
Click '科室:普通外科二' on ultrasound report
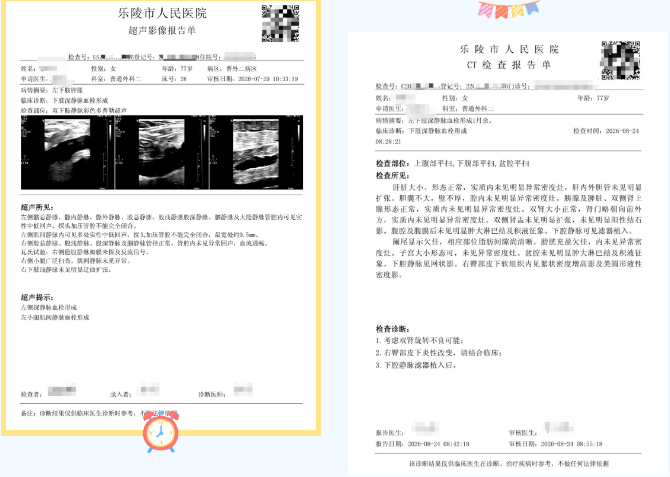click(x=116, y=79)
